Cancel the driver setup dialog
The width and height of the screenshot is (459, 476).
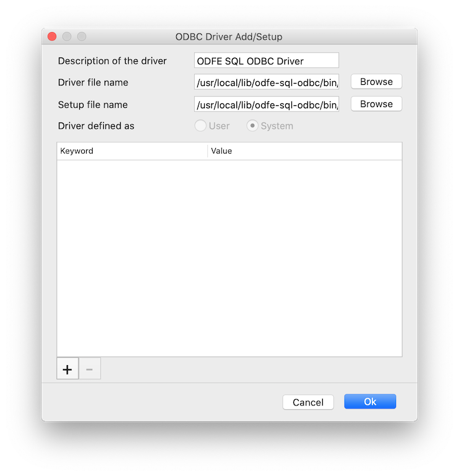[x=308, y=402]
